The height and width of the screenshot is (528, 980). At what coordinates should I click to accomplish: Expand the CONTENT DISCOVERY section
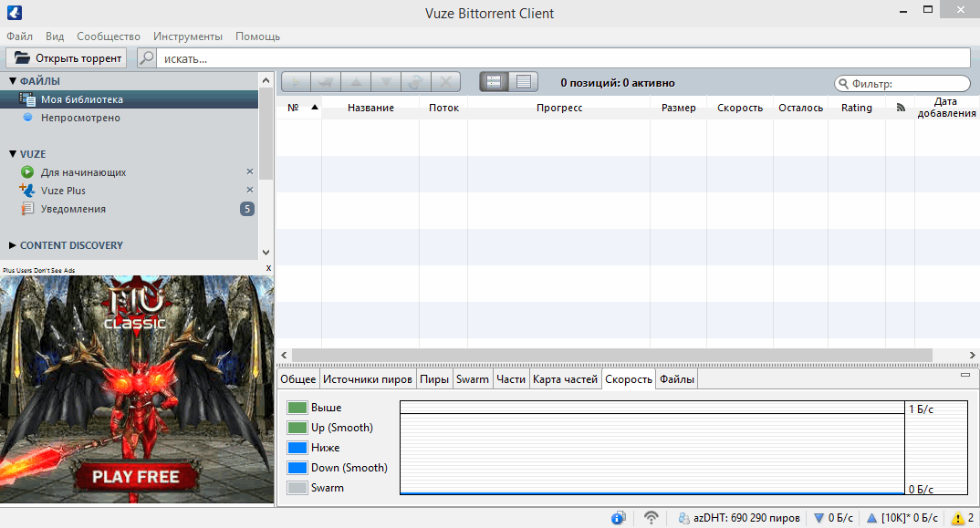tap(13, 245)
